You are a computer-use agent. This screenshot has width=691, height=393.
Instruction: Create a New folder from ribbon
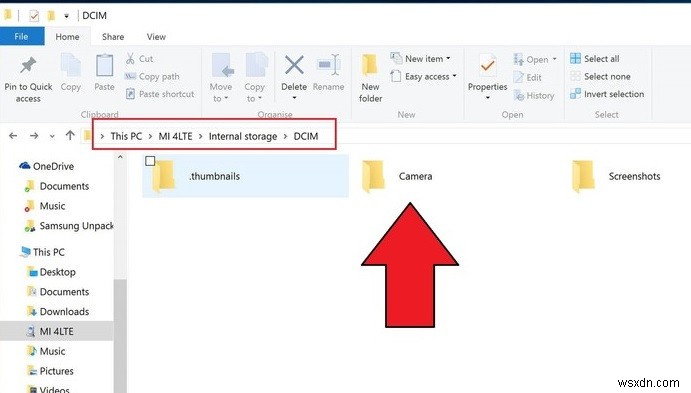coord(370,78)
